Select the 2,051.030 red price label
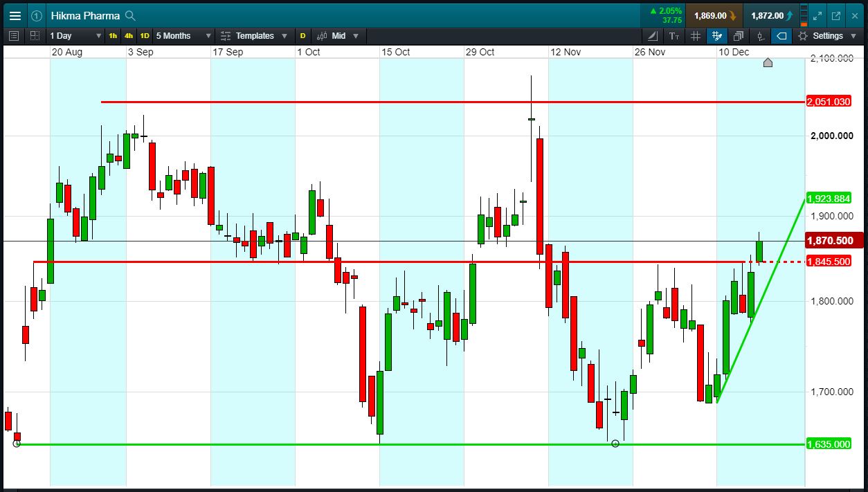 pos(829,102)
